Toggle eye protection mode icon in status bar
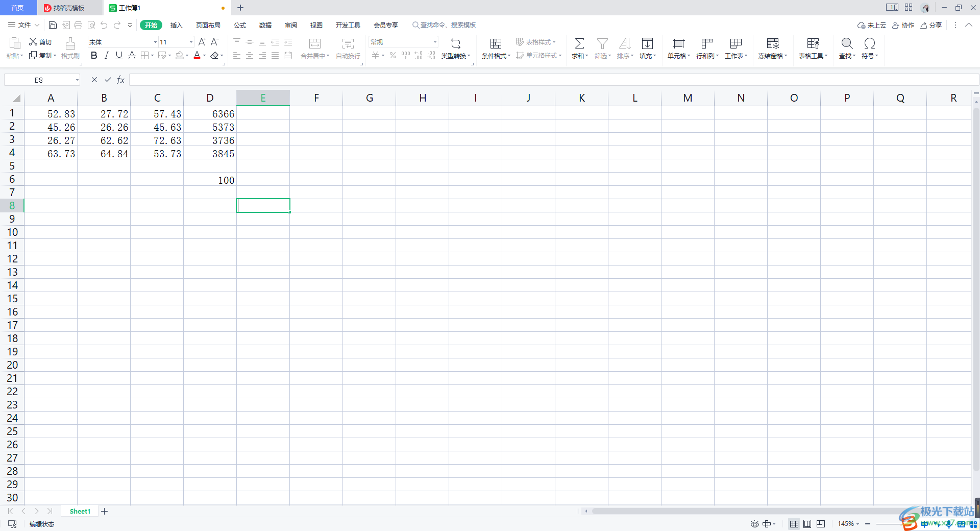The height and width of the screenshot is (531, 980). click(x=754, y=524)
